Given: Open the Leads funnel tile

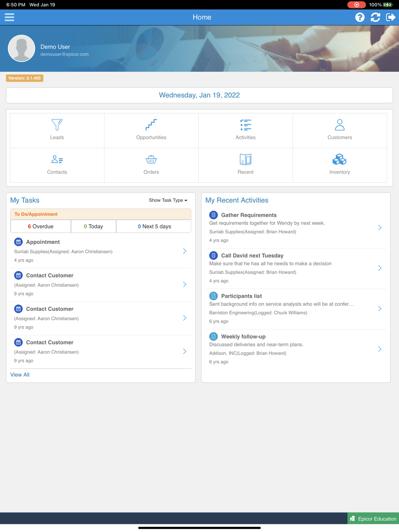Looking at the screenshot, I should [x=57, y=130].
